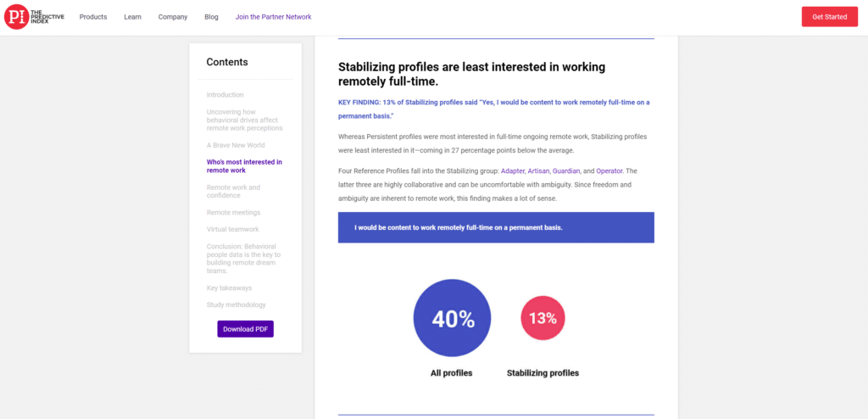Screen dimensions: 868x419
Task: Open the Company menu
Action: click(x=173, y=17)
